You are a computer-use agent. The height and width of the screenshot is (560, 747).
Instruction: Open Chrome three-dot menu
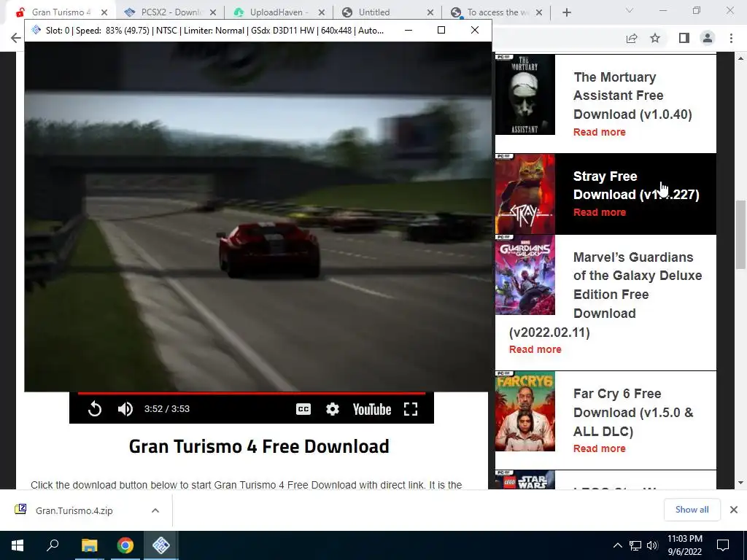pyautogui.click(x=731, y=38)
